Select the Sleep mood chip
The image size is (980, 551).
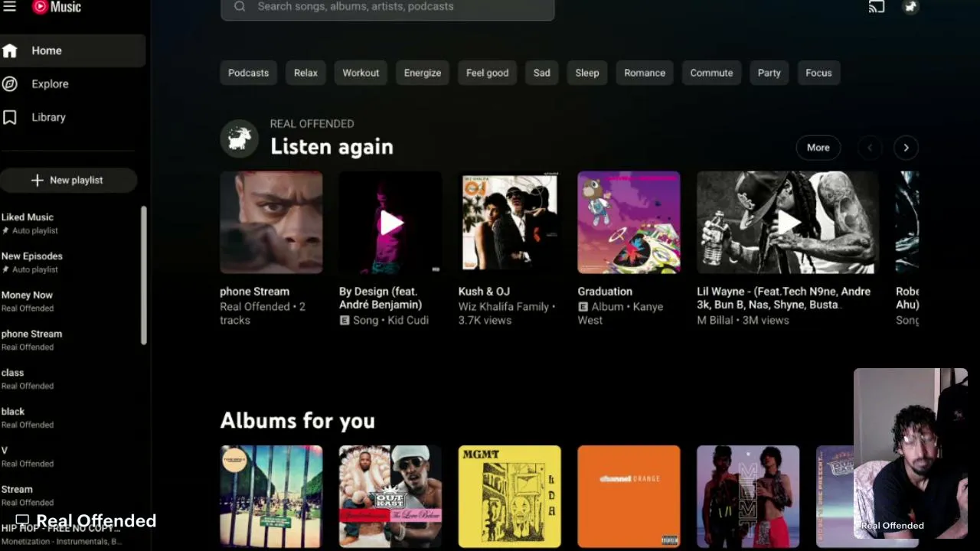click(x=587, y=73)
